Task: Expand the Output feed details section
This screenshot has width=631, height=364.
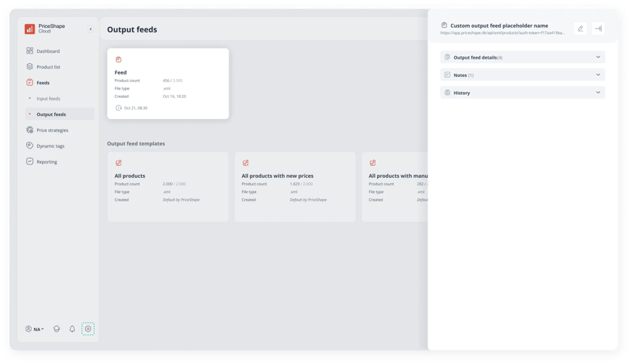Action: [522, 57]
